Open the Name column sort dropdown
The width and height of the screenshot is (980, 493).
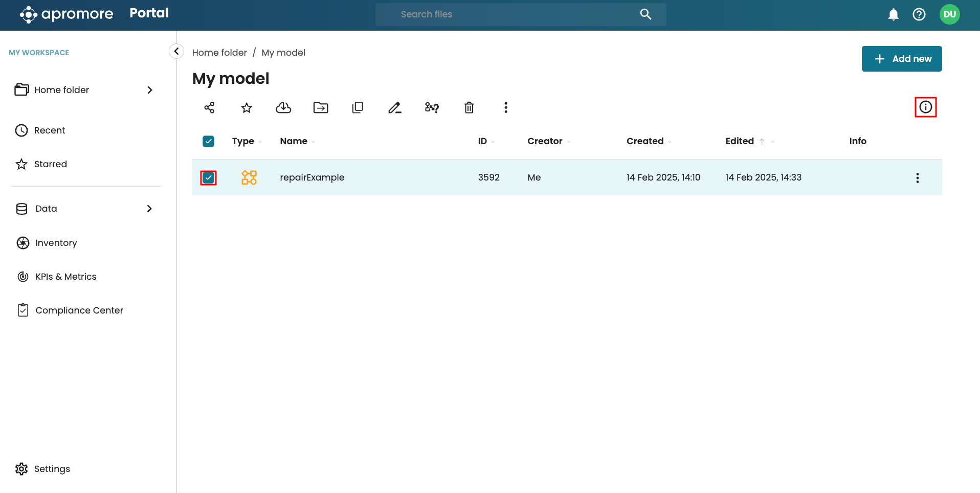click(x=313, y=142)
